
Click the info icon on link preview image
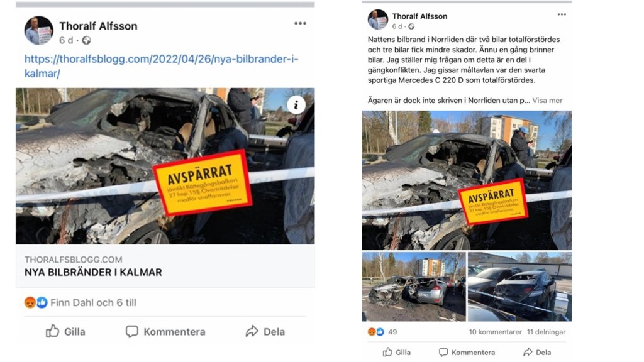click(296, 105)
